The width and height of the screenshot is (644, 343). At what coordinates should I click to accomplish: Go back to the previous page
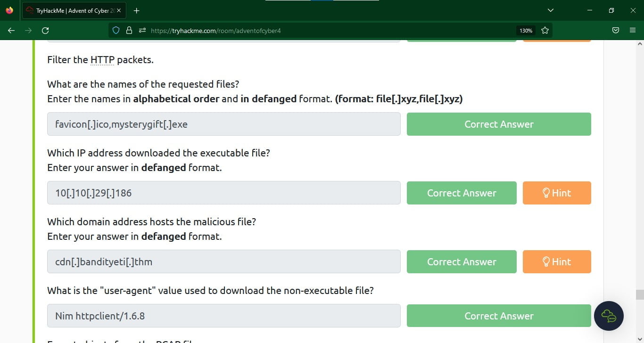pyautogui.click(x=11, y=30)
